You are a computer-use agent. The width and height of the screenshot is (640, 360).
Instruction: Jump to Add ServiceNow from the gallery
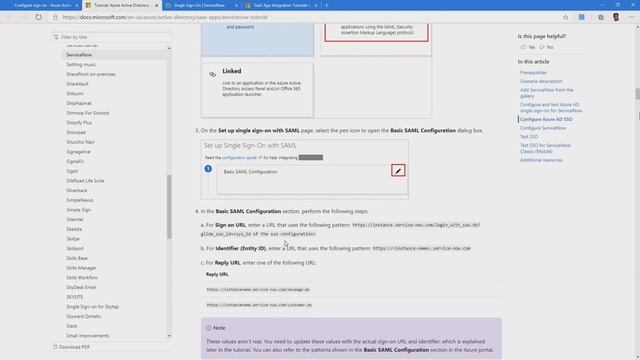point(547,93)
